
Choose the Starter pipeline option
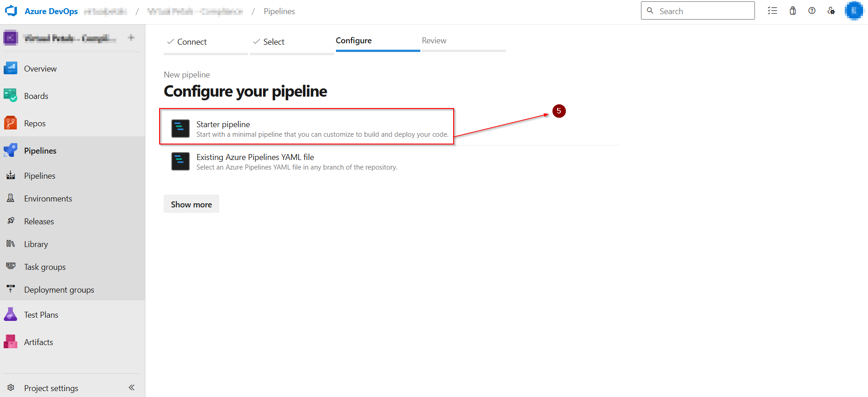coord(307,129)
